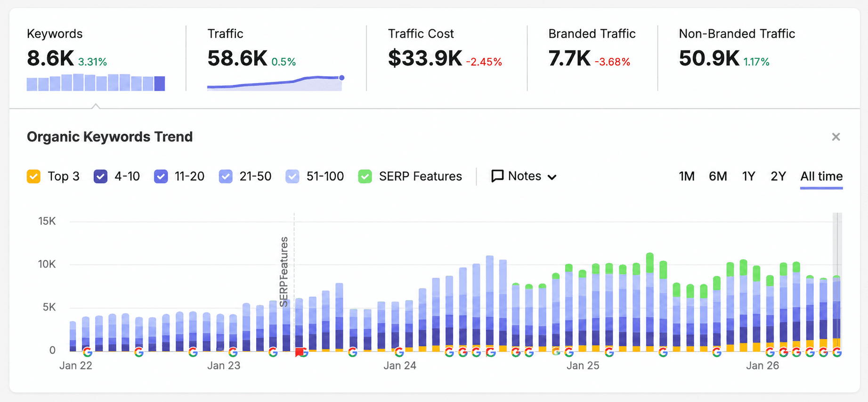
Task: Select the 6M time range
Action: pyautogui.click(x=718, y=176)
